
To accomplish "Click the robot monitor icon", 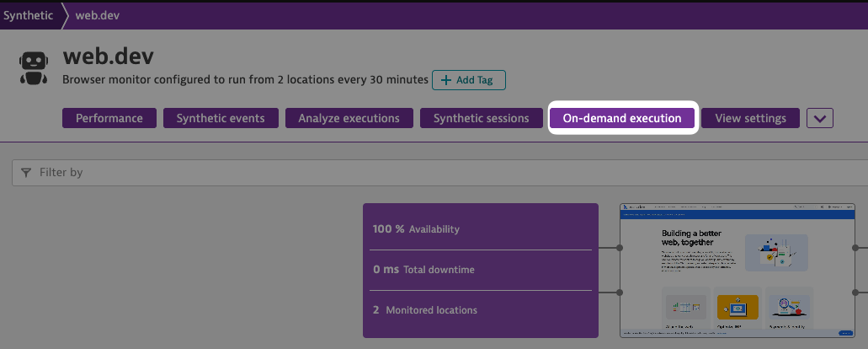I will coord(34,68).
